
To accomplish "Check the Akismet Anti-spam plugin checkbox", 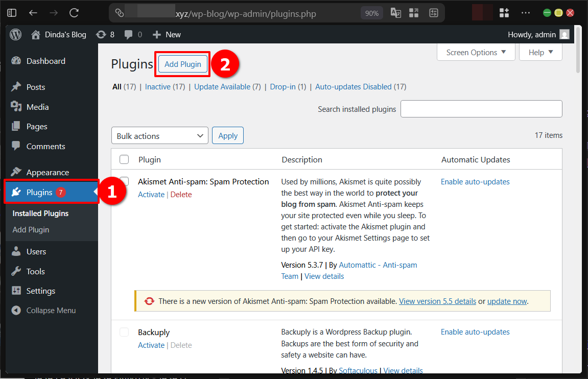I will (124, 181).
